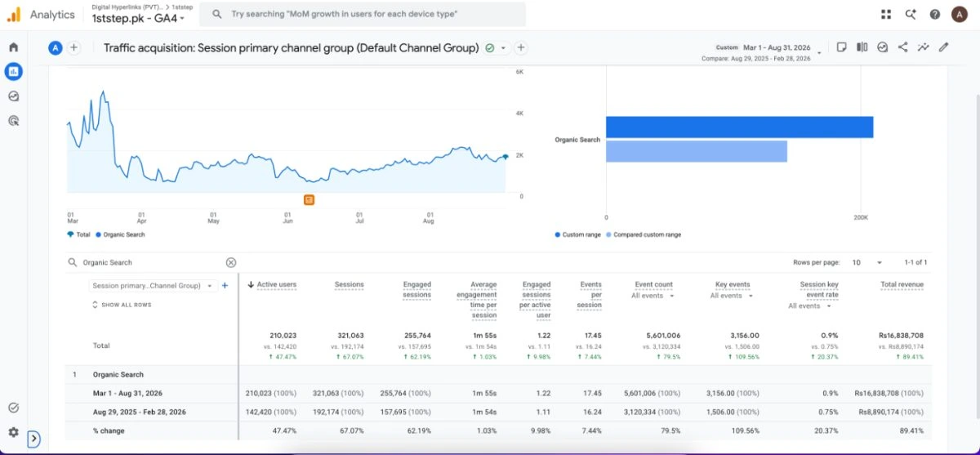Viewport: 980px width, 455px height.
Task: Open the Session primary Channel Group dimension dropdown
Action: [151, 286]
